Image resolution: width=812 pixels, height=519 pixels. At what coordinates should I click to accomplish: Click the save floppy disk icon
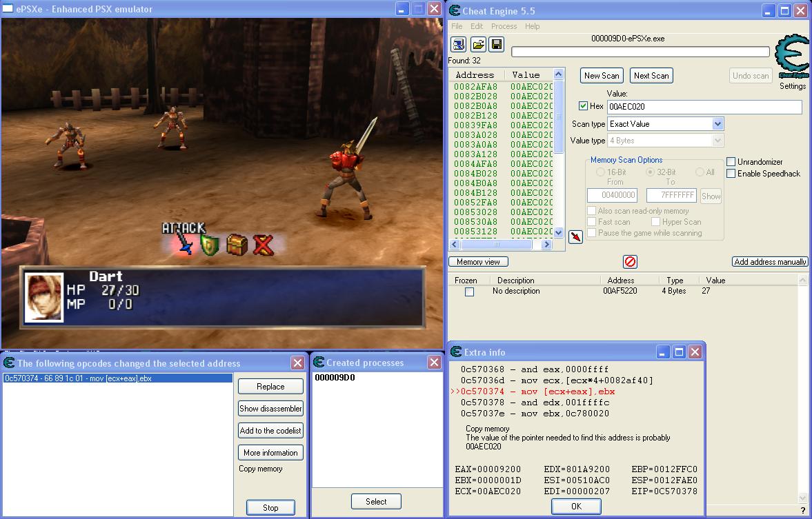(x=496, y=45)
